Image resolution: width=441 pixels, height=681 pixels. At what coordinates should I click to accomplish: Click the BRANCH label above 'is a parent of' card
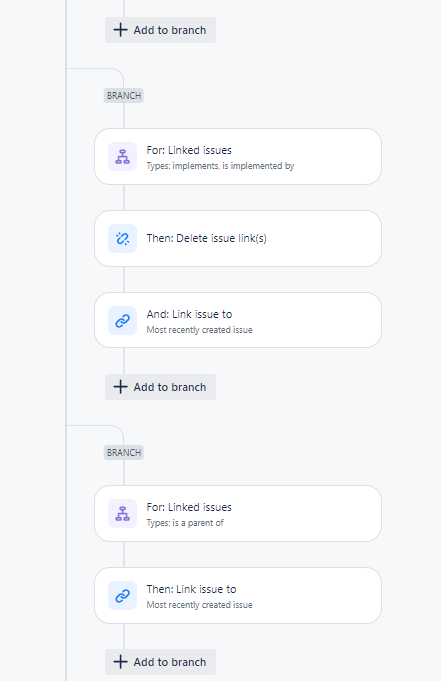[x=124, y=453]
